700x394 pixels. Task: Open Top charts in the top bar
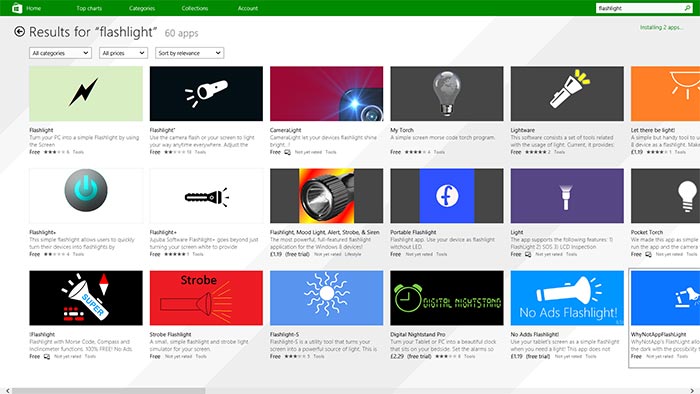(89, 8)
